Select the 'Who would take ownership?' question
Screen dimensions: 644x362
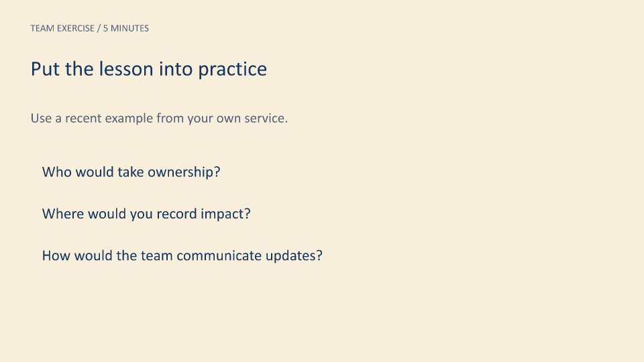pos(131,172)
